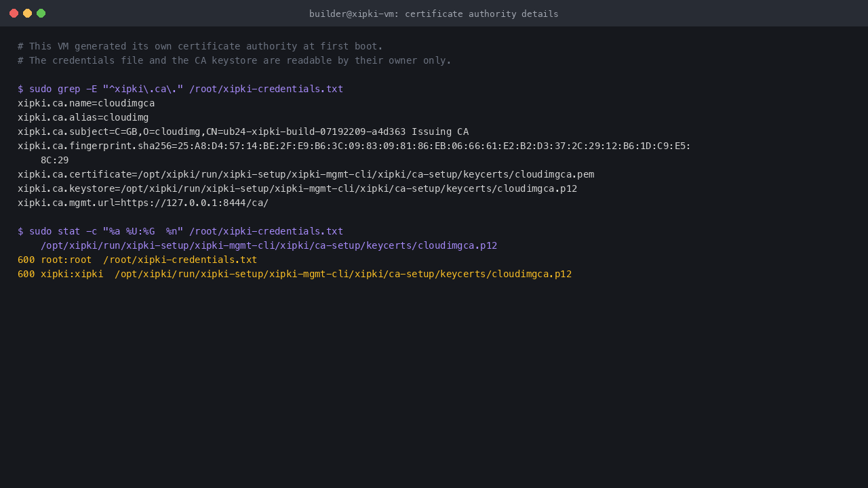Image resolution: width=868 pixels, height=488 pixels.
Task: Click the wrapped fingerprint ending '8C:29'
Action: pyautogui.click(x=54, y=160)
